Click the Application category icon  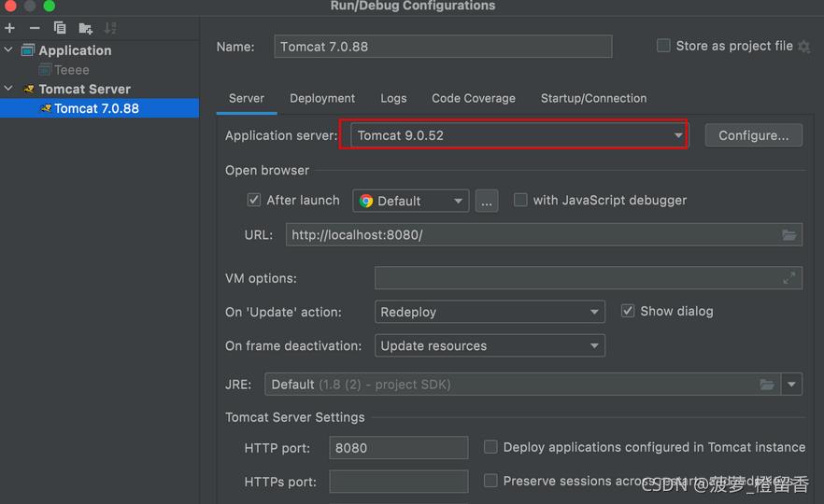pyautogui.click(x=28, y=50)
